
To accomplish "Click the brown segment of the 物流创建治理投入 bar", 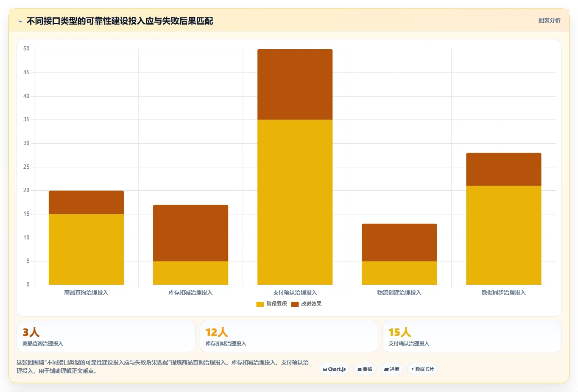I will pos(399,242).
